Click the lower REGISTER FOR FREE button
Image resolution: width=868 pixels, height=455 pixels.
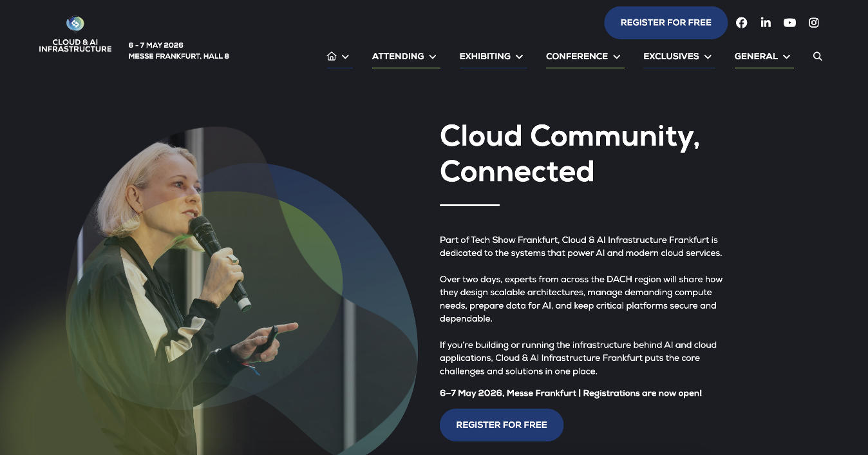click(502, 425)
